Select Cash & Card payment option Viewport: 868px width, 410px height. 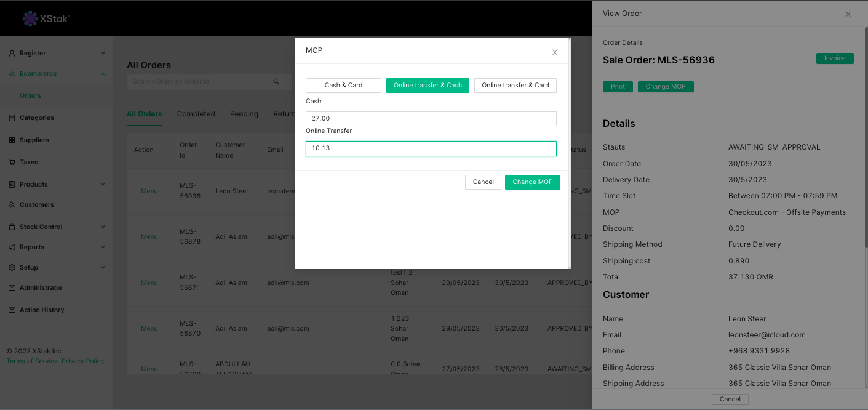343,86
